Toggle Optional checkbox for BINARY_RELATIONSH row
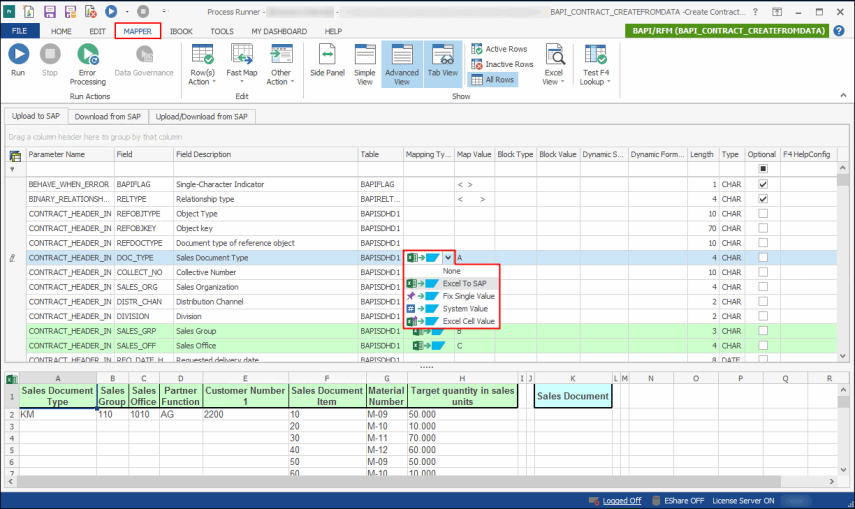Screen dimensions: 855x509 (763, 199)
